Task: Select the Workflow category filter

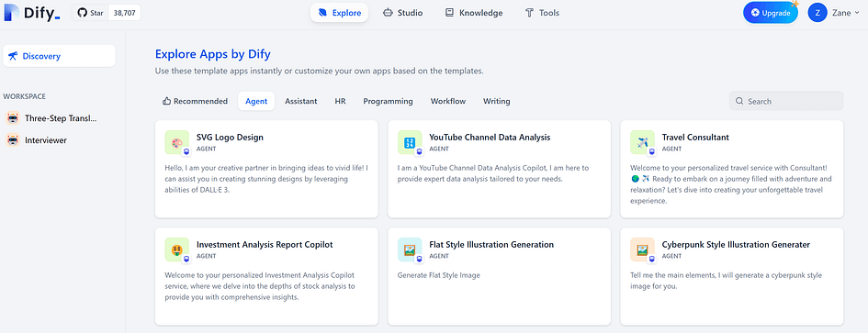Action: point(448,101)
